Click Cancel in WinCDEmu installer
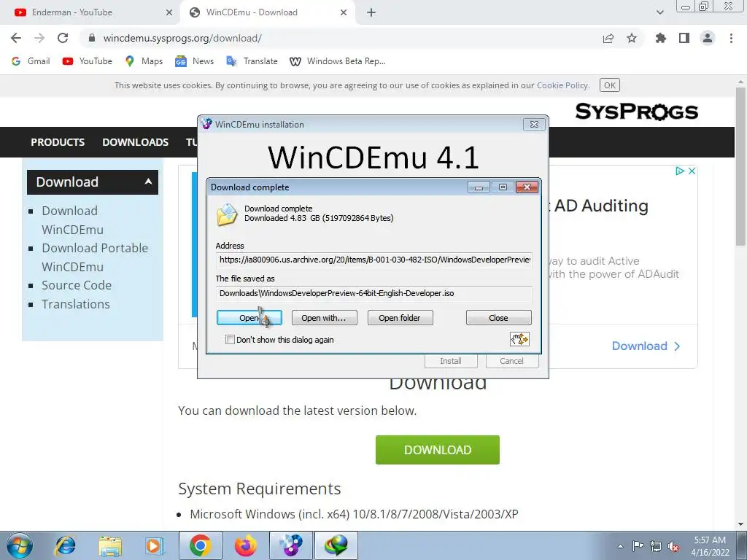The image size is (747, 560). pos(511,361)
